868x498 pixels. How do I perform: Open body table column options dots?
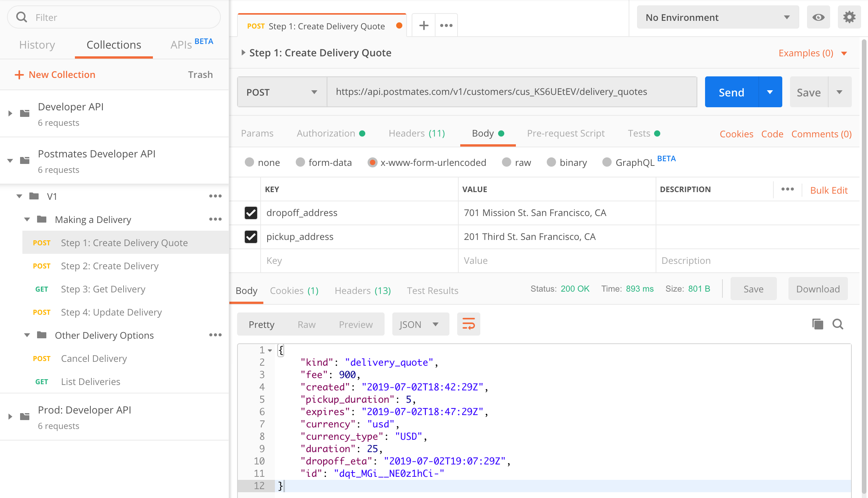[788, 189]
